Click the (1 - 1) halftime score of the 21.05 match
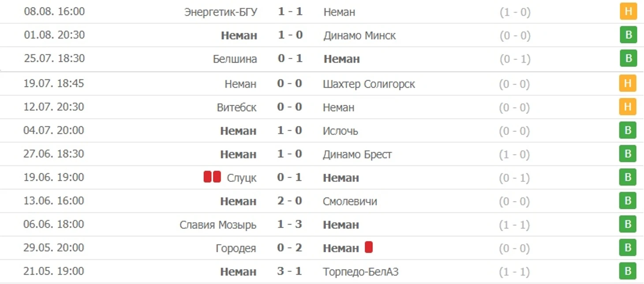644x284 pixels. click(x=514, y=272)
